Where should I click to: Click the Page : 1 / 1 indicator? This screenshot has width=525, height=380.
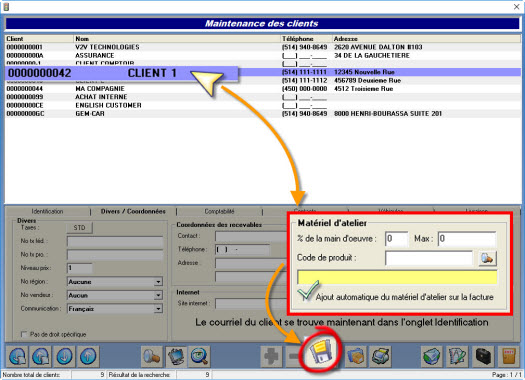coord(506,375)
